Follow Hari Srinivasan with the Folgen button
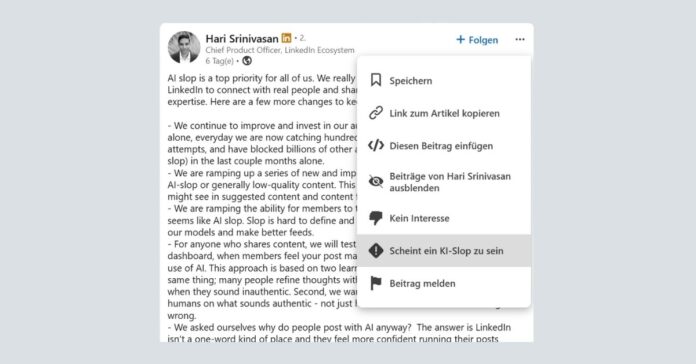 (x=477, y=40)
